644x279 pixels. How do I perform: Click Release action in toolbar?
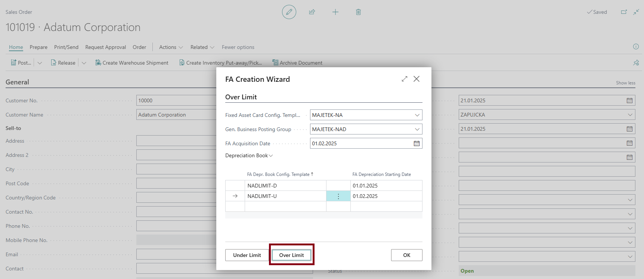[x=63, y=63]
